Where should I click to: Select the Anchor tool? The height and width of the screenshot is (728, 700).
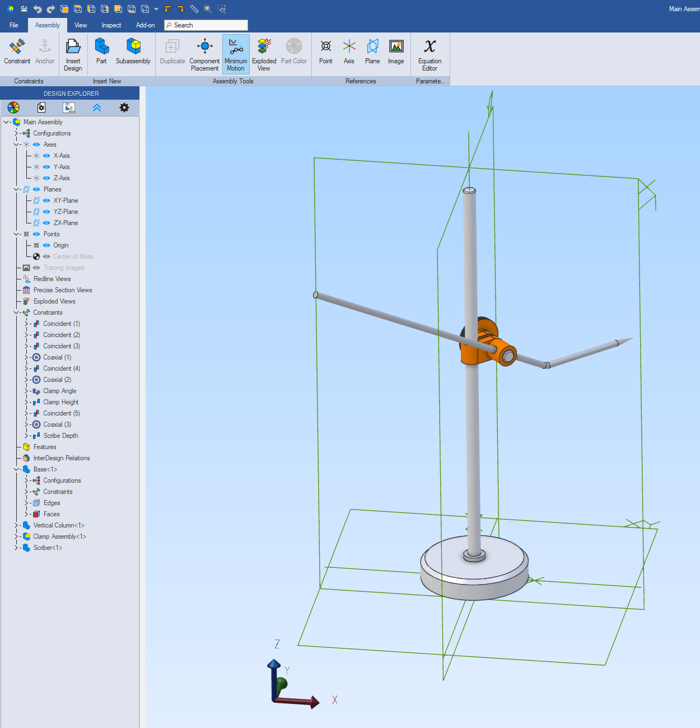click(x=44, y=52)
